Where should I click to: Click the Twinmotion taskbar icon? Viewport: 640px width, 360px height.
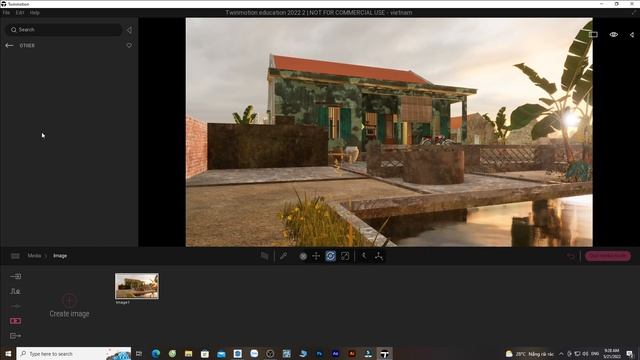pyautogui.click(x=384, y=353)
